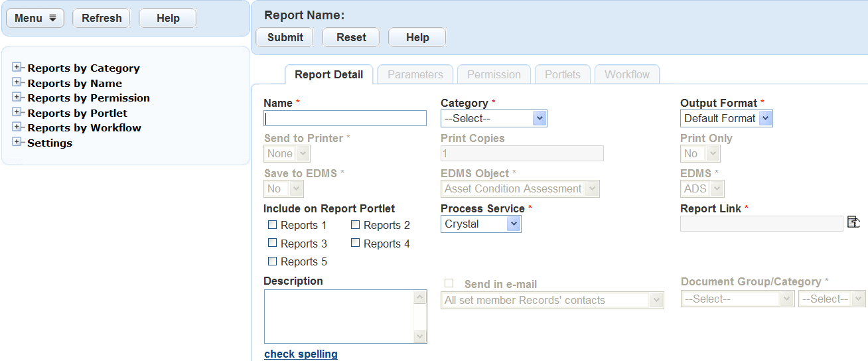
Task: Open the Category dropdown
Action: click(494, 119)
